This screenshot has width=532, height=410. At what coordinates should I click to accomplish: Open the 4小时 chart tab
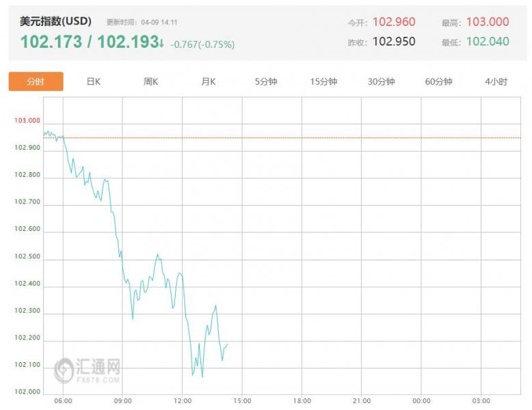coord(496,81)
